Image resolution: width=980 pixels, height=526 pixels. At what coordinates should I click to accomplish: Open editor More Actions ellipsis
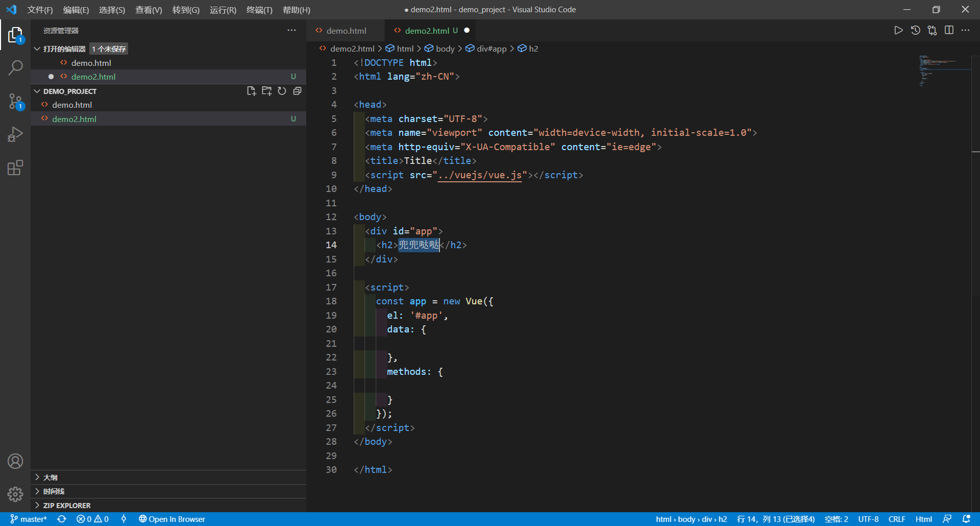(965, 30)
